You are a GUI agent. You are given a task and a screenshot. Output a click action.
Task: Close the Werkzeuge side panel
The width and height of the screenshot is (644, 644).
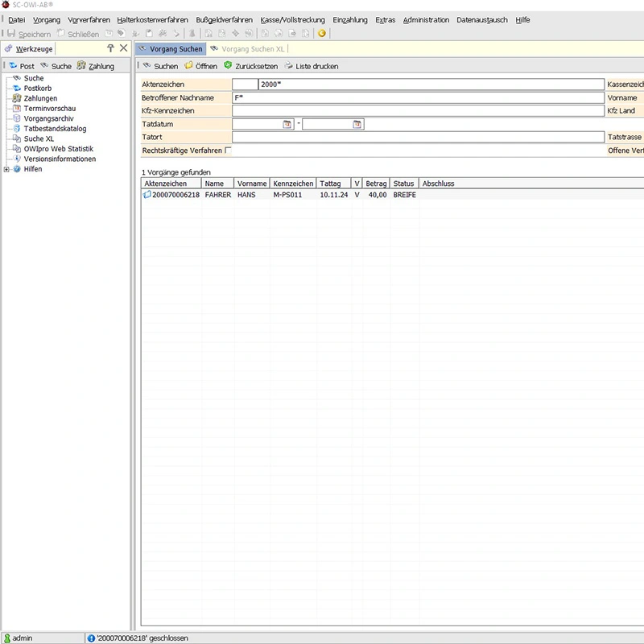click(123, 48)
